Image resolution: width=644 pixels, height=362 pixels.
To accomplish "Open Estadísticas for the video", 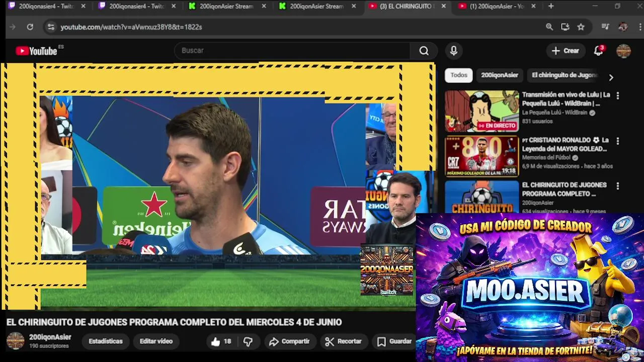I will (106, 341).
